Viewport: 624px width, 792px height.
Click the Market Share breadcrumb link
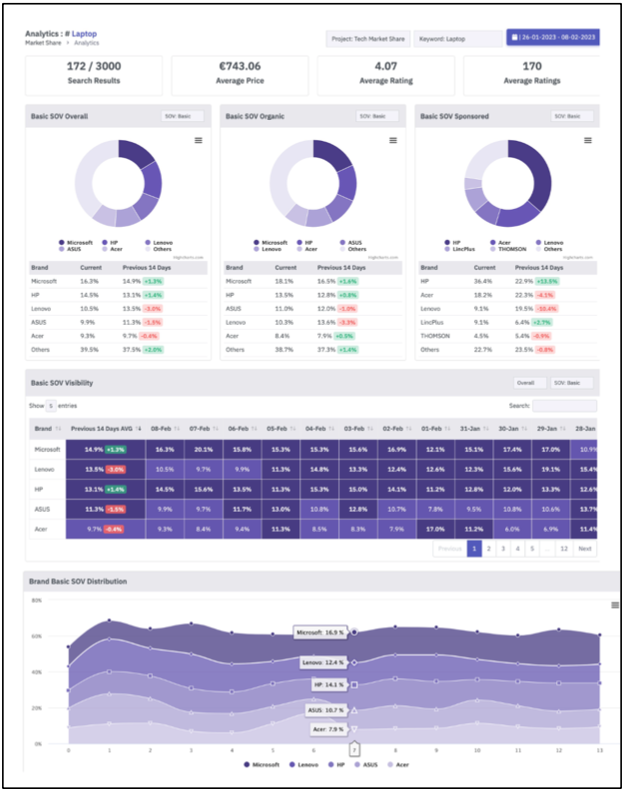[43, 43]
